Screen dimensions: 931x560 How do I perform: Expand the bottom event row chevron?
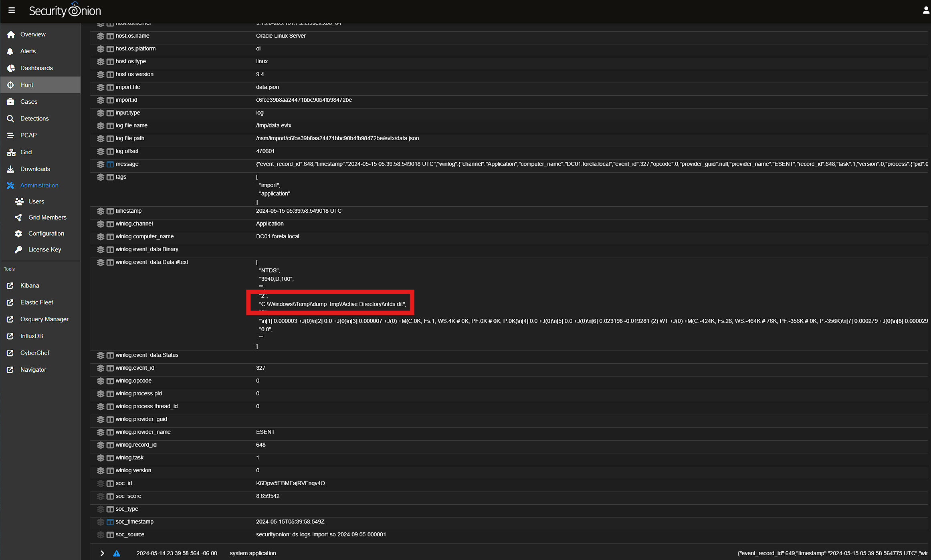coord(102,553)
